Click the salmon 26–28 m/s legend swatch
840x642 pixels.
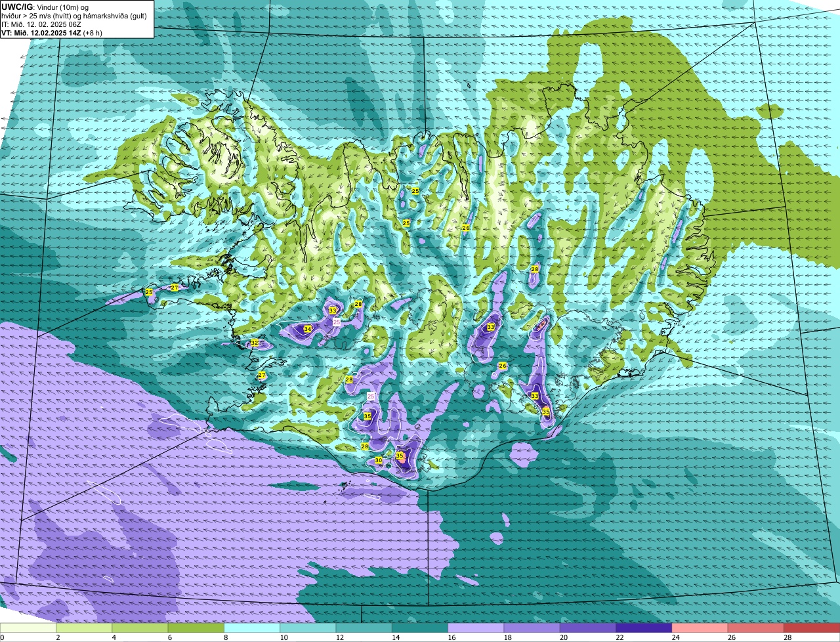pyautogui.click(x=756, y=628)
